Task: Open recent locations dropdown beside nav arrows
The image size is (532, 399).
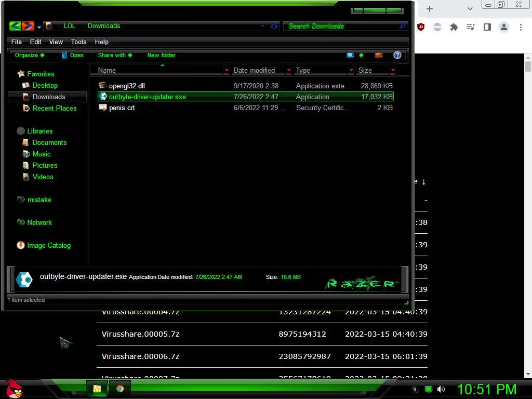Action: [x=39, y=27]
